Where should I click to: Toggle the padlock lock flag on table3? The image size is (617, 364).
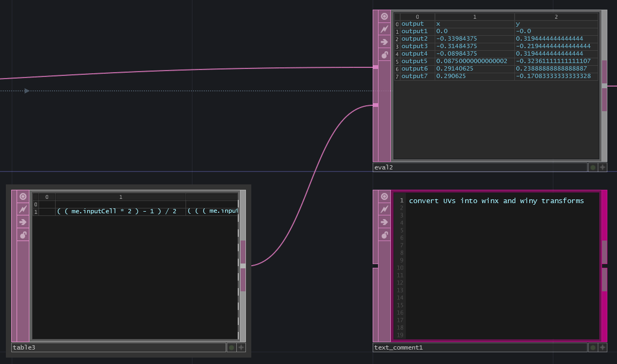23,235
